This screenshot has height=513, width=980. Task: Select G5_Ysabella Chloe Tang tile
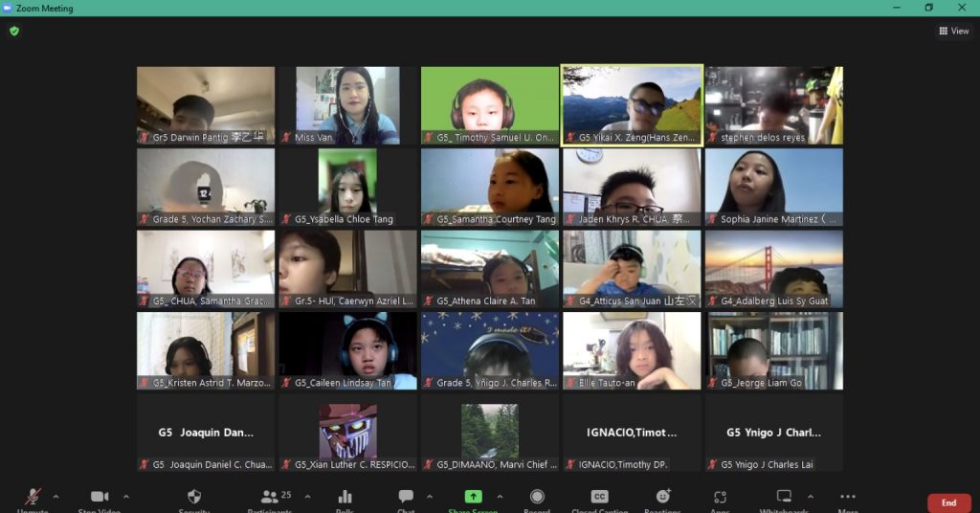click(347, 188)
